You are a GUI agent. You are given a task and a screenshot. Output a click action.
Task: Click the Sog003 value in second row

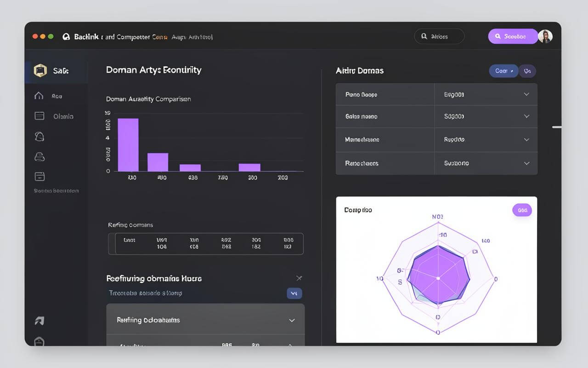(454, 116)
